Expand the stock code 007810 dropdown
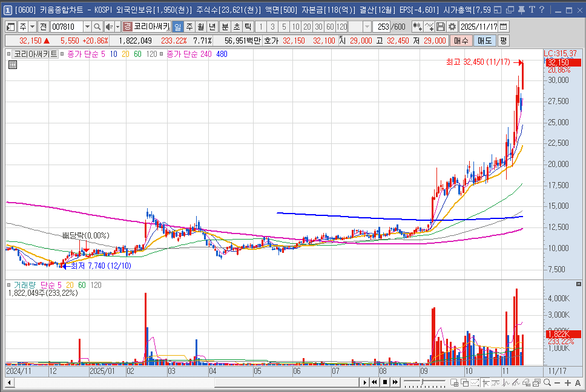Image resolution: width=586 pixels, height=392 pixels. click(x=87, y=27)
